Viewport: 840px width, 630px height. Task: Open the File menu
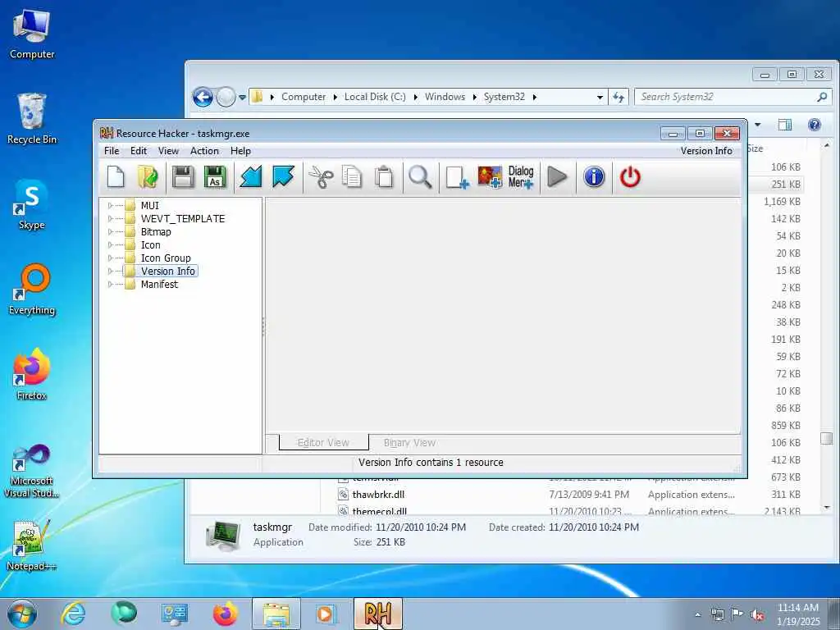pos(112,151)
